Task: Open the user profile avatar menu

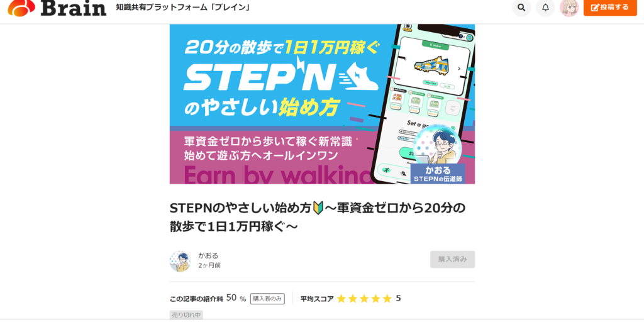Action: pyautogui.click(x=569, y=8)
